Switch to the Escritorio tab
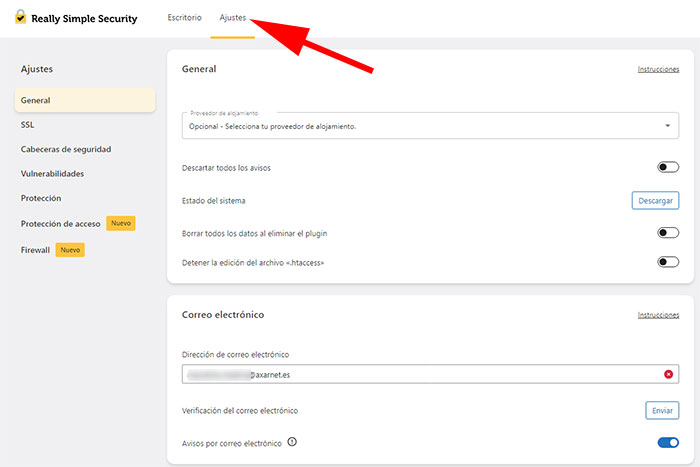Image resolution: width=700 pixels, height=467 pixels. tap(184, 17)
